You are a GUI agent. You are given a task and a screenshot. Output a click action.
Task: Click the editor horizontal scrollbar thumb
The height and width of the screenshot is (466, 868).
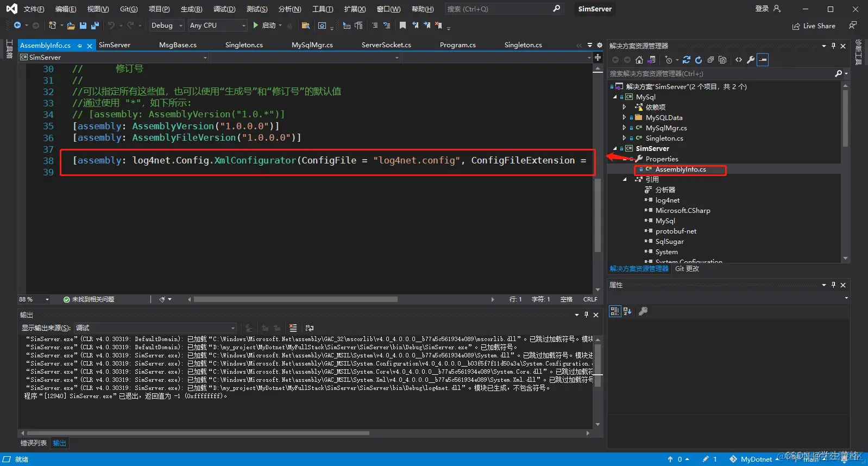coord(295,299)
